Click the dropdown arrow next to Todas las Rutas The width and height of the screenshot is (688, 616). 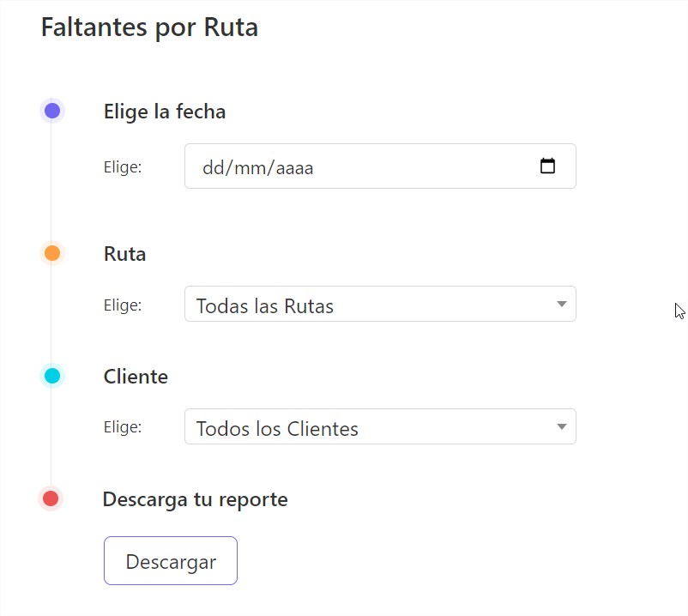point(561,305)
